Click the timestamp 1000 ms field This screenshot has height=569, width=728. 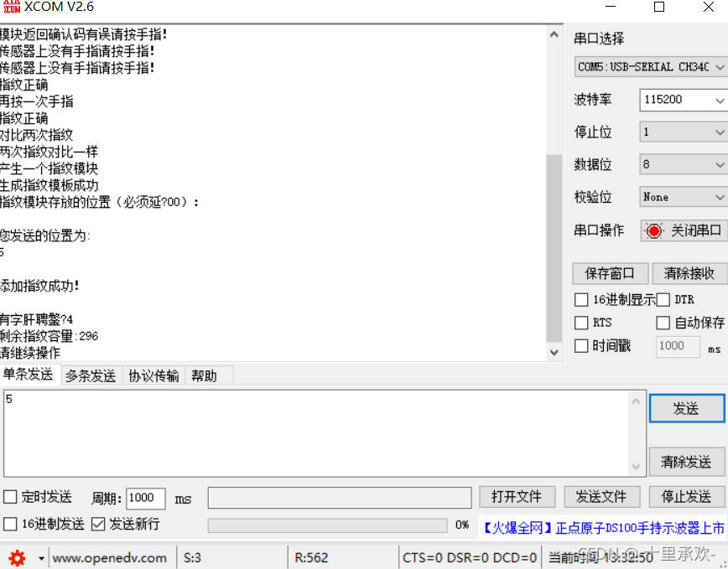tap(678, 346)
